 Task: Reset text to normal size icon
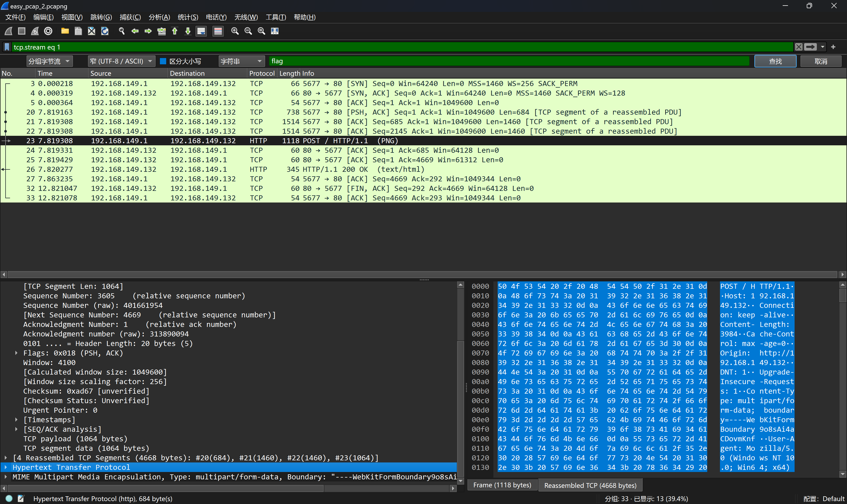[262, 31]
